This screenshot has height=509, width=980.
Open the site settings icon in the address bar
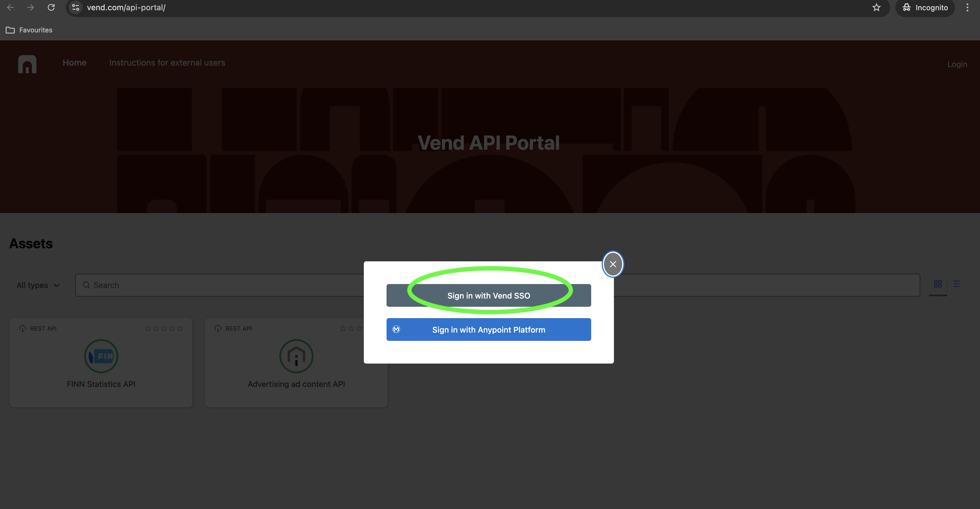(75, 7)
